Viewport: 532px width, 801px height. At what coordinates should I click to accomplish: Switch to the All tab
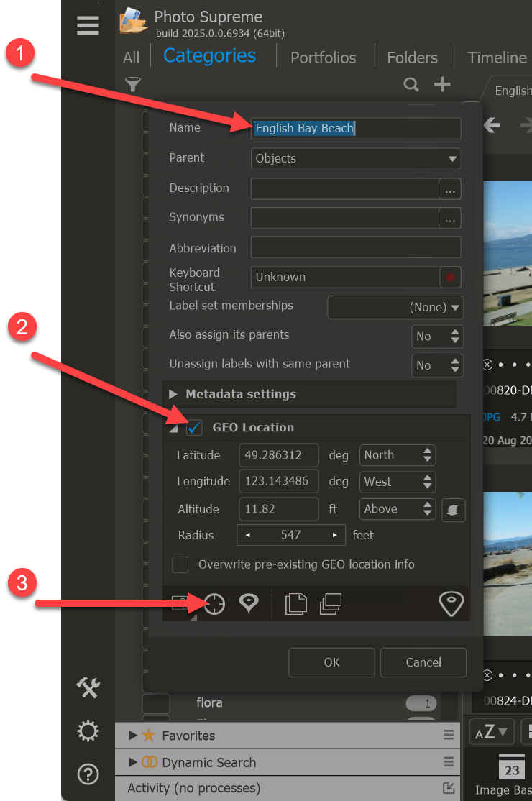pos(131,58)
